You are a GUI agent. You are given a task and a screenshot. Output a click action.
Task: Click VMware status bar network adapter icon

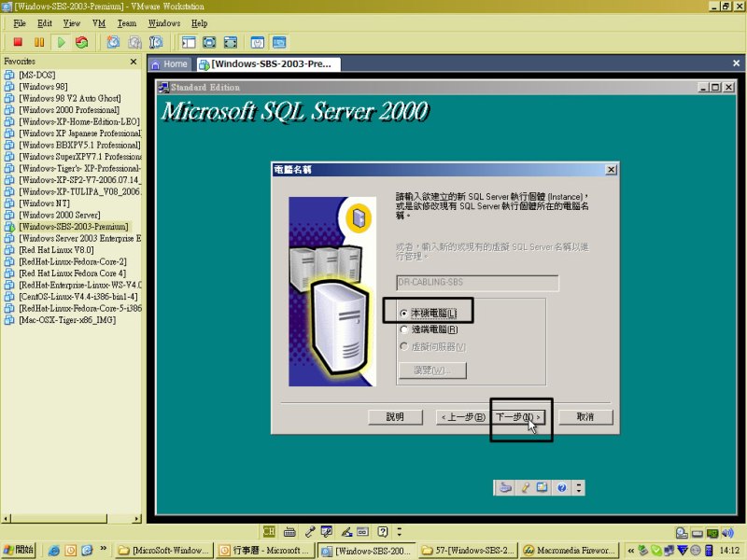click(x=712, y=533)
